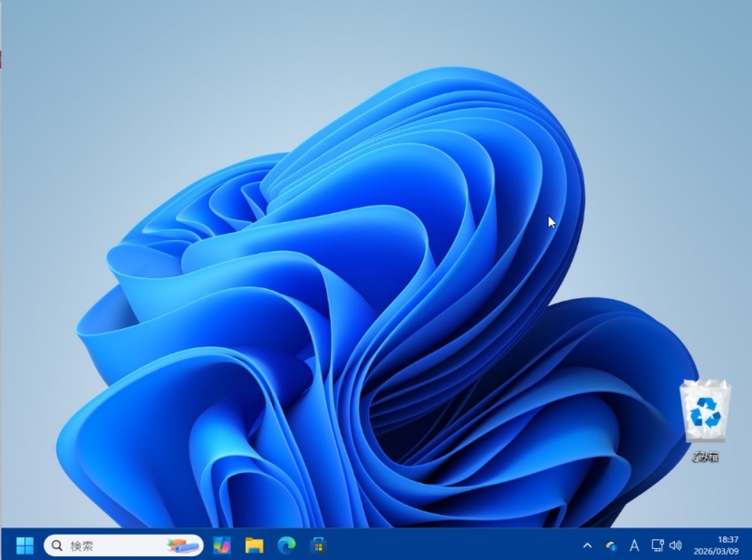Open the Copilot app from taskbar
Viewport: 752px width, 560px height.
point(222,546)
